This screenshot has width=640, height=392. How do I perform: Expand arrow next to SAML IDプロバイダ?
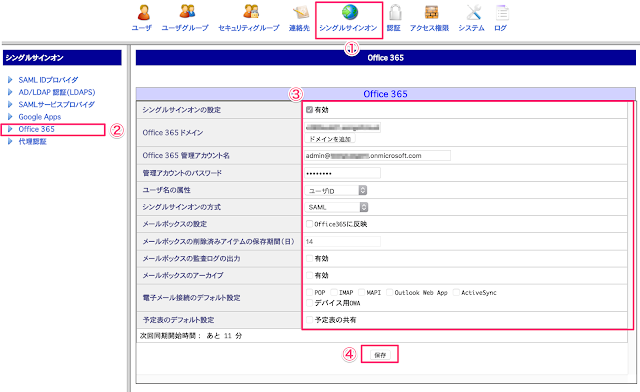click(x=10, y=80)
